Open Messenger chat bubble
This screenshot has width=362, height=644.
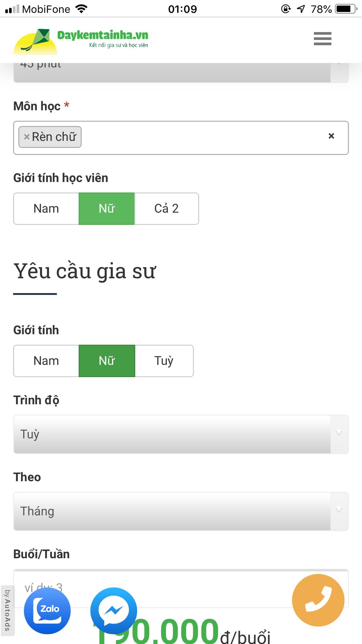tap(114, 610)
